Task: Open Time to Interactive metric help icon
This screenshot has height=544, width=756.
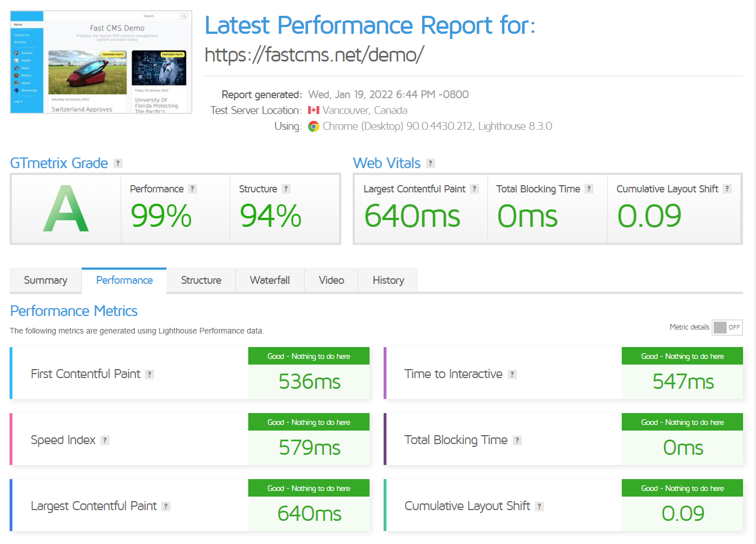Action: tap(512, 374)
